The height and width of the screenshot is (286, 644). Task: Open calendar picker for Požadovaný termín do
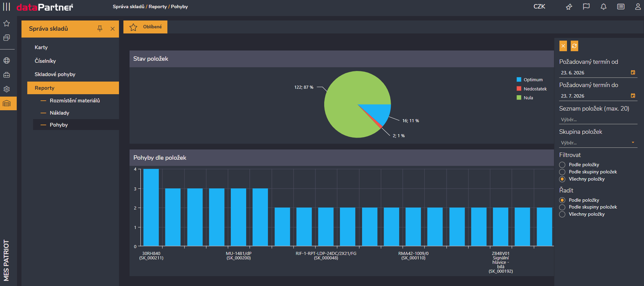coord(633,96)
